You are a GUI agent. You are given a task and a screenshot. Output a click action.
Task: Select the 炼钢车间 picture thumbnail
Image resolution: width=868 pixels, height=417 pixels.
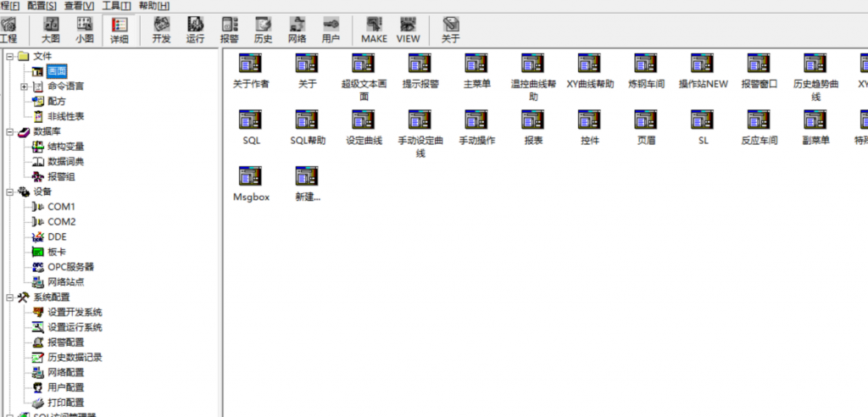point(646,69)
